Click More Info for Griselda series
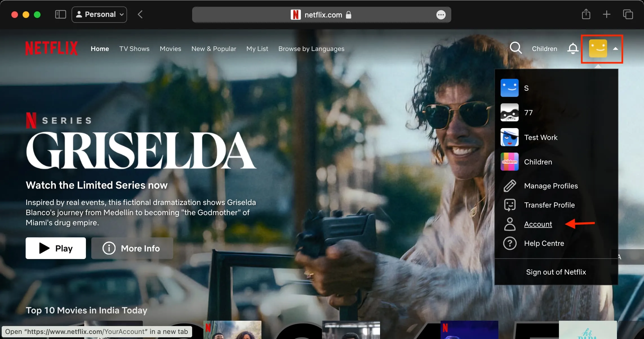 click(x=132, y=248)
